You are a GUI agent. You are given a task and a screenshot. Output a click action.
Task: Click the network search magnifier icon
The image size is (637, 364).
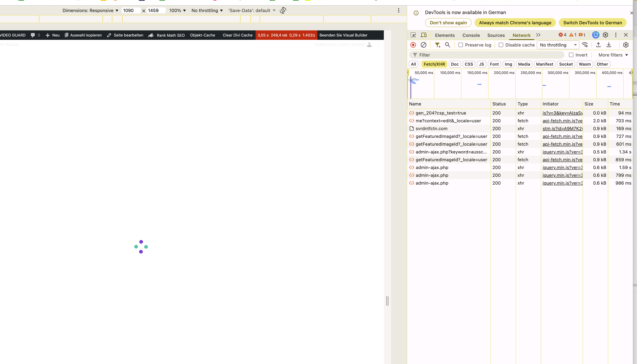pos(447,45)
